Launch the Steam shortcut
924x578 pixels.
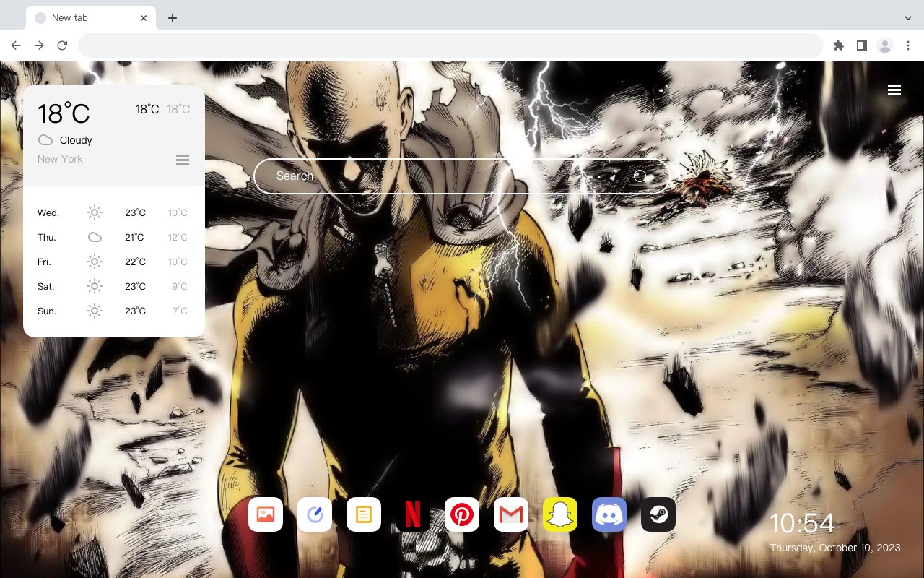(658, 514)
